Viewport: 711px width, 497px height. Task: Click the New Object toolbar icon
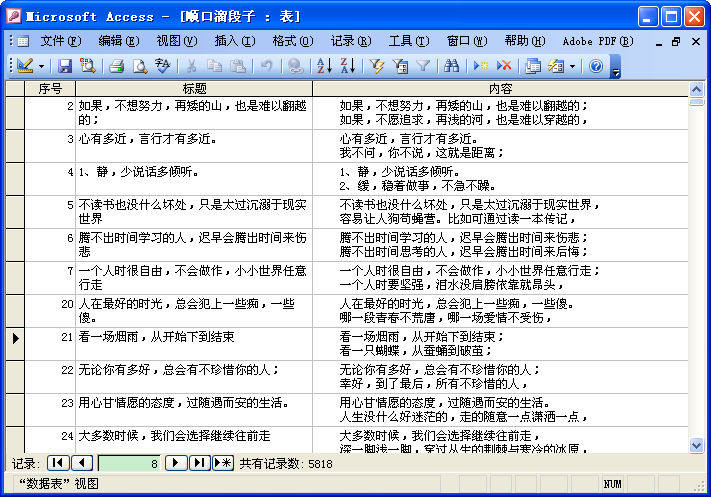coord(556,66)
